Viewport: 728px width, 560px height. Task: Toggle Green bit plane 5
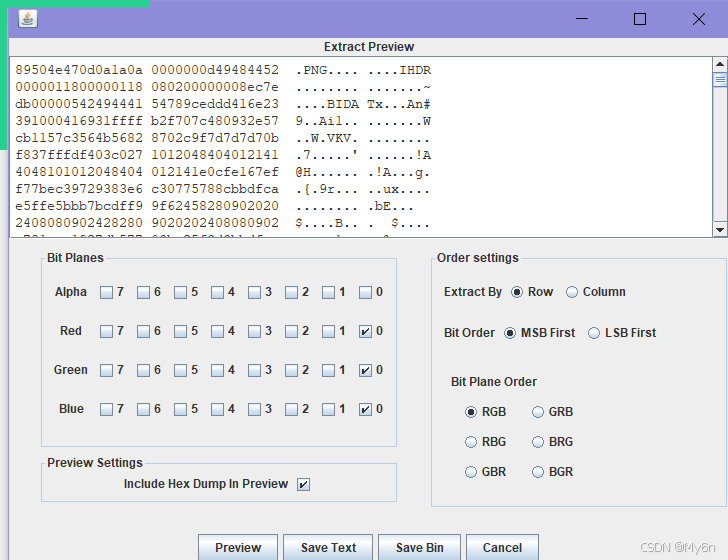tap(181, 370)
